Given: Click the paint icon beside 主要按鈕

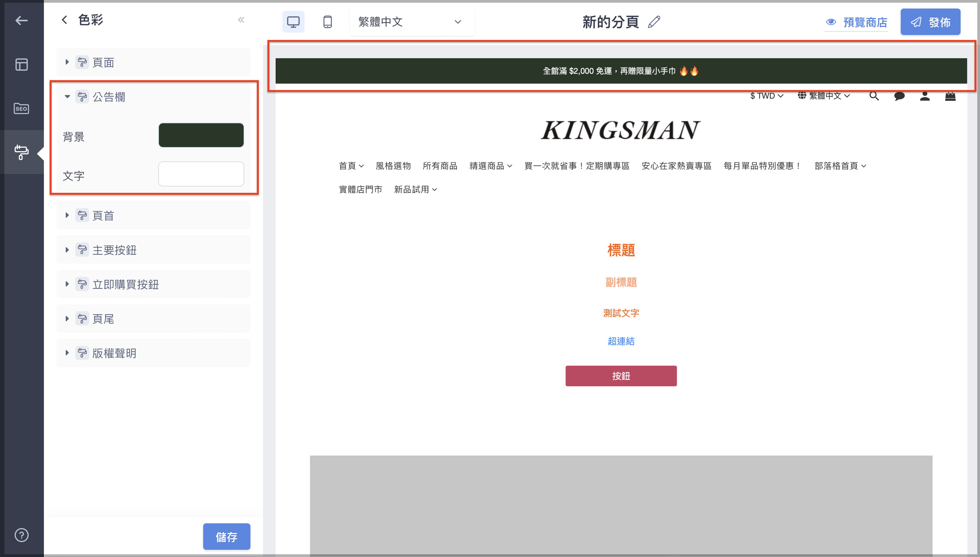Looking at the screenshot, I should [82, 250].
